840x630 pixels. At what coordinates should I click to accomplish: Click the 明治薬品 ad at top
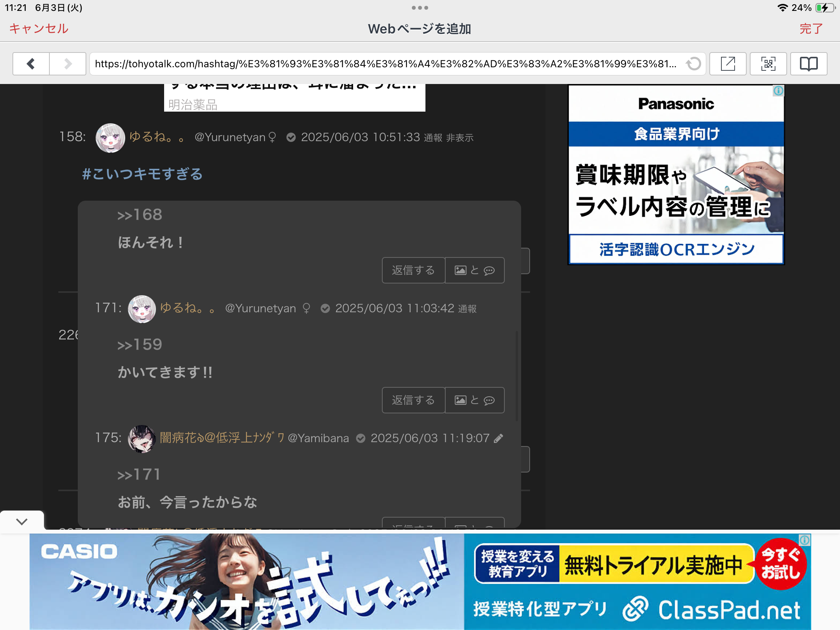coord(295,98)
